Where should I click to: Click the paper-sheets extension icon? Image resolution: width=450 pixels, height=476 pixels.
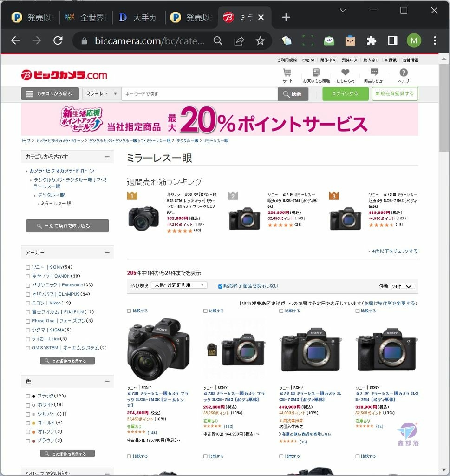[287, 41]
